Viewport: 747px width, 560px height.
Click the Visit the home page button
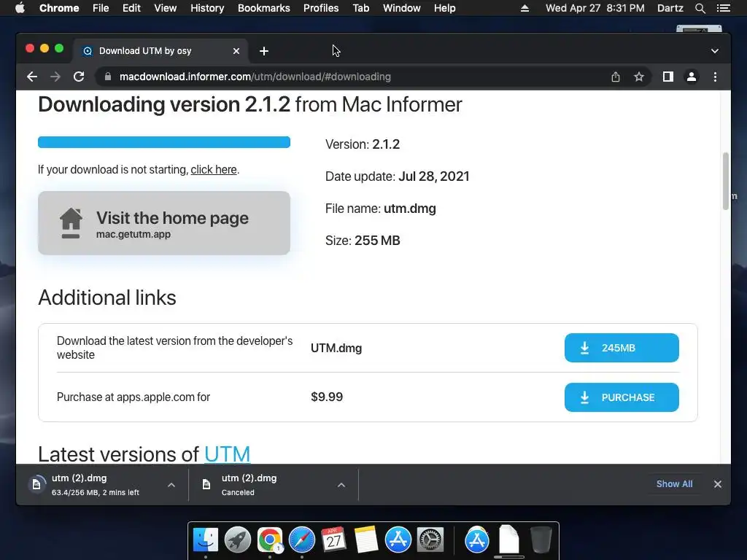164,223
